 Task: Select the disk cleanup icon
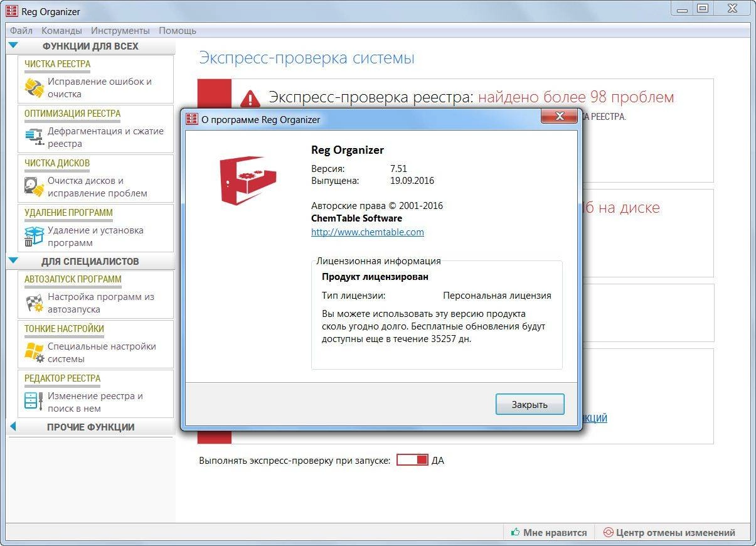(34, 186)
